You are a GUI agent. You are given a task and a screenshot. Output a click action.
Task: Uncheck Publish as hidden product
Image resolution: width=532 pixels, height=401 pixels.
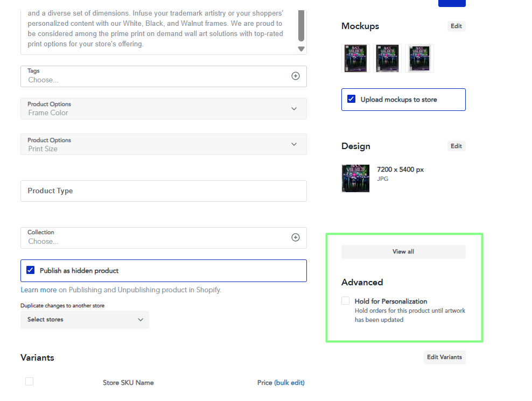click(x=30, y=270)
